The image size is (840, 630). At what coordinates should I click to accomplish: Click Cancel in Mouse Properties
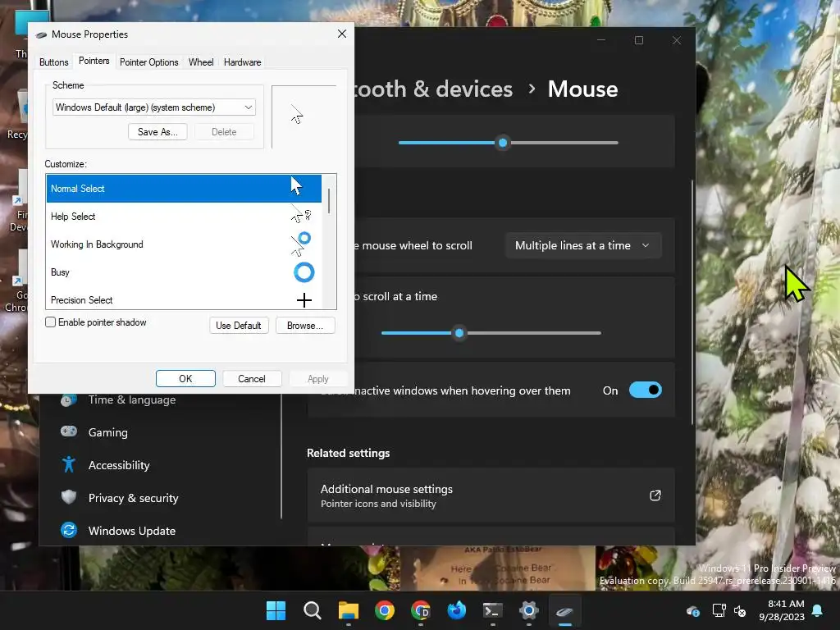point(251,379)
